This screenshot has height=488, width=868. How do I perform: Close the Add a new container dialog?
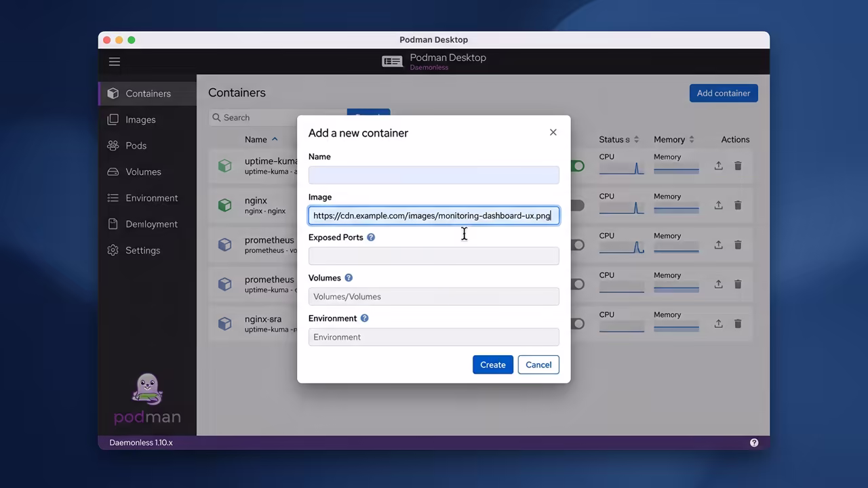[x=553, y=132]
